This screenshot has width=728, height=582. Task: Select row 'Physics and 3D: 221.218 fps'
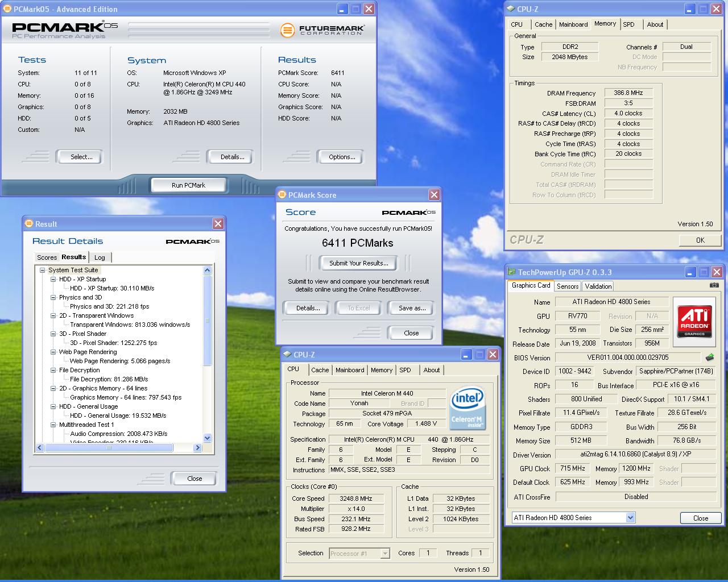coord(109,306)
